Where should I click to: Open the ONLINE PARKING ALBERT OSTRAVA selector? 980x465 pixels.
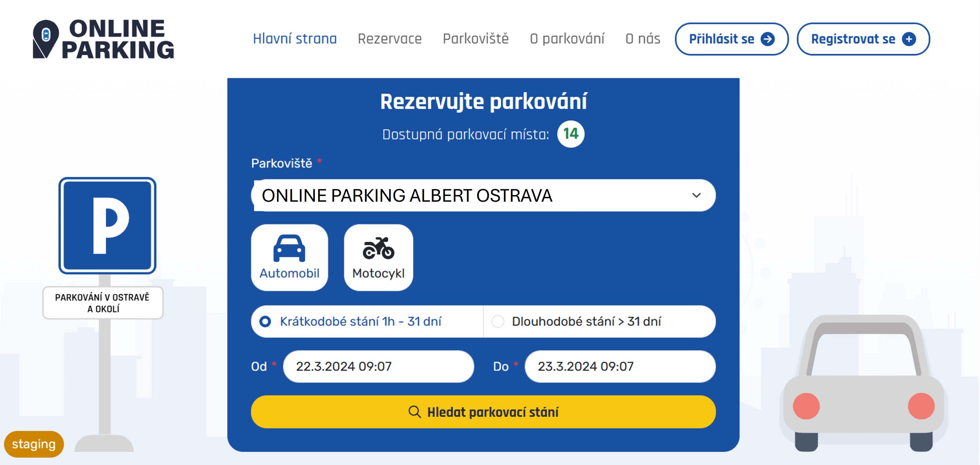(483, 195)
